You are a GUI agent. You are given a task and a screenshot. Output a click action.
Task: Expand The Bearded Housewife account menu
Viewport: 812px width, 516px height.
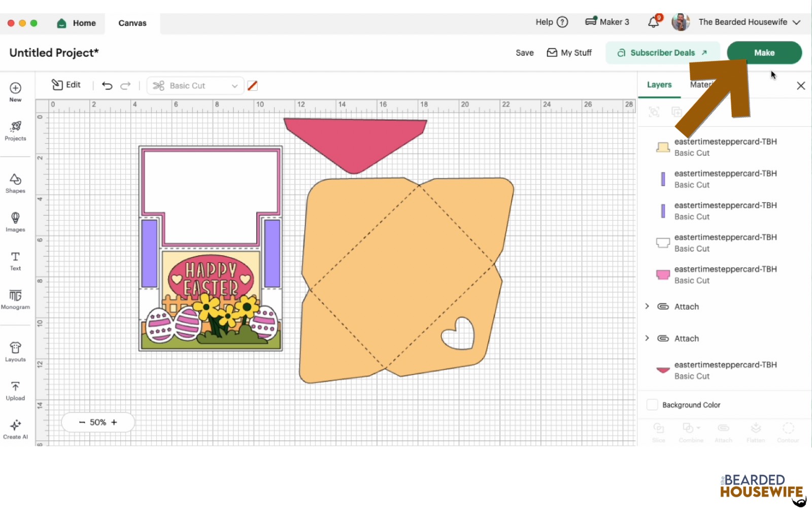pos(749,22)
